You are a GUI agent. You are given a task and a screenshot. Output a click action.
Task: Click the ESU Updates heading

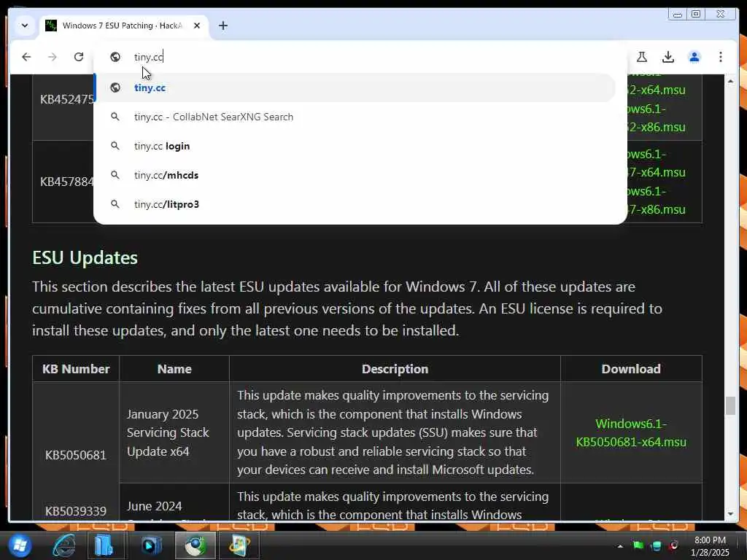pyautogui.click(x=85, y=257)
